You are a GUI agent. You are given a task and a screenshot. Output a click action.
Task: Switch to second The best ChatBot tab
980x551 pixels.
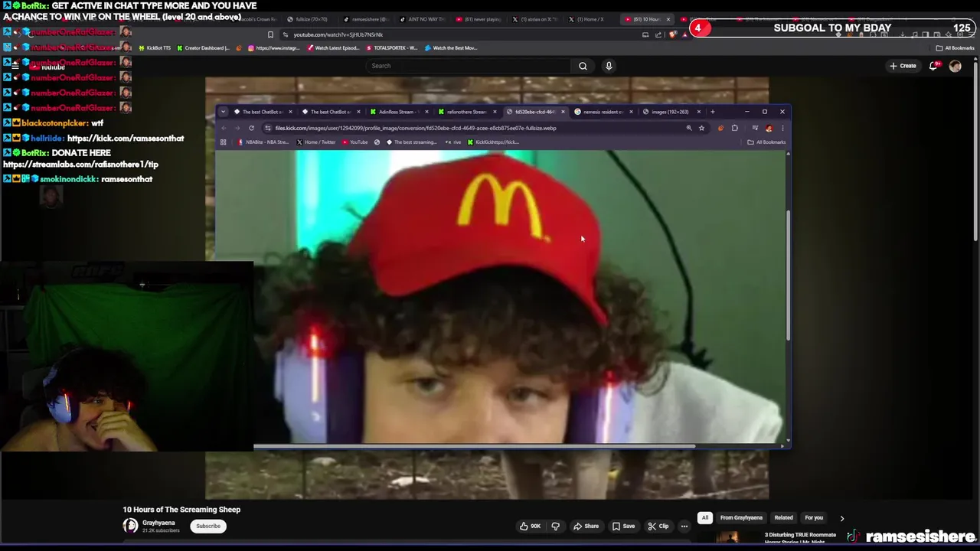tap(331, 112)
